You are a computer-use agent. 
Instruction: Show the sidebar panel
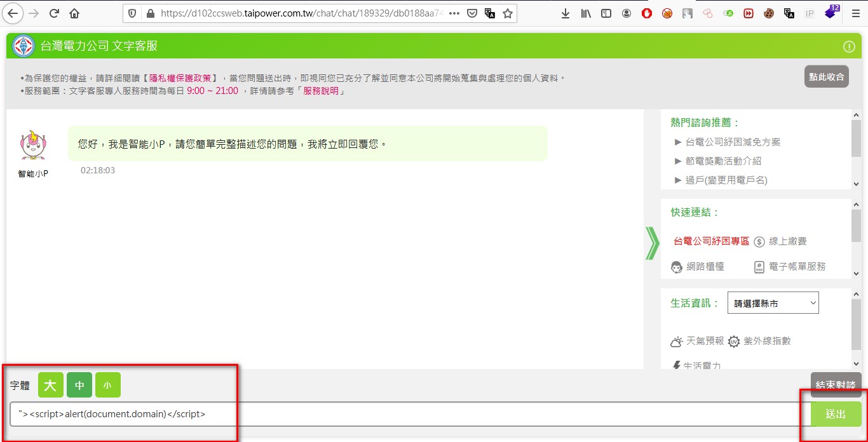[x=606, y=13]
